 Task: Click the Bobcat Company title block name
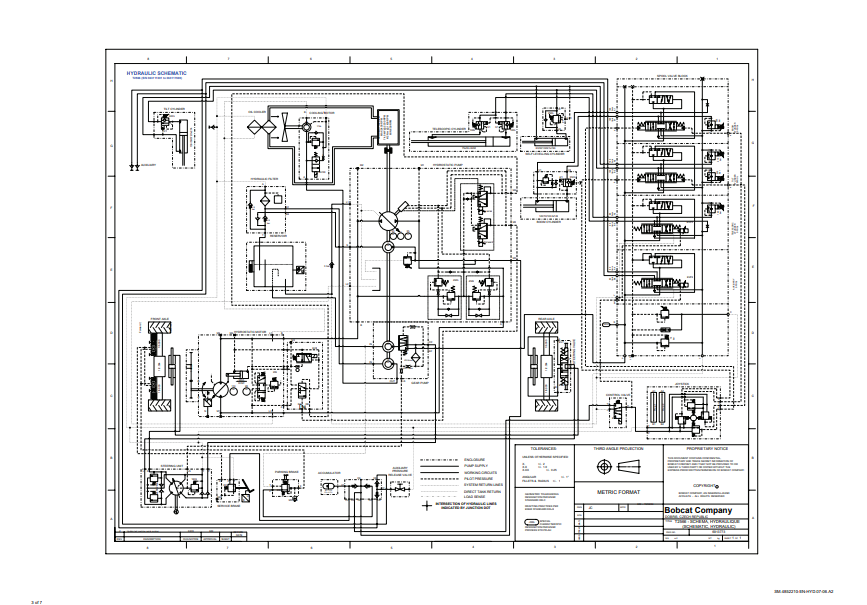(x=698, y=510)
